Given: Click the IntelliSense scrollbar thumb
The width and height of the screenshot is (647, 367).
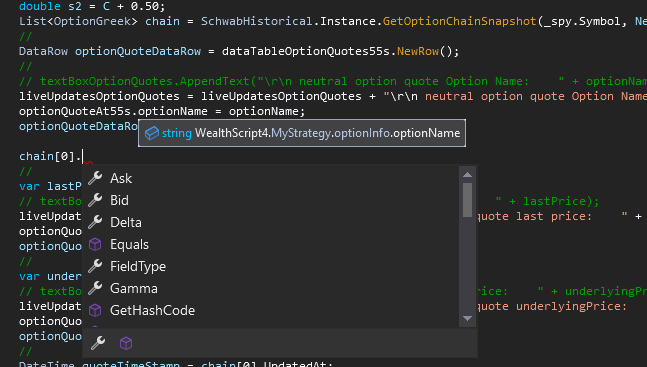Looking at the screenshot, I should point(468,200).
